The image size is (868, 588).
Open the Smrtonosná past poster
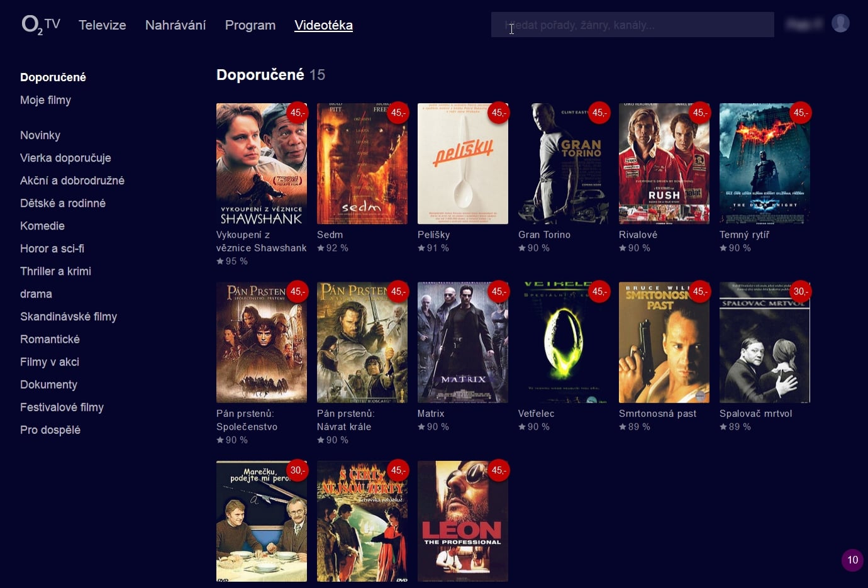[664, 342]
